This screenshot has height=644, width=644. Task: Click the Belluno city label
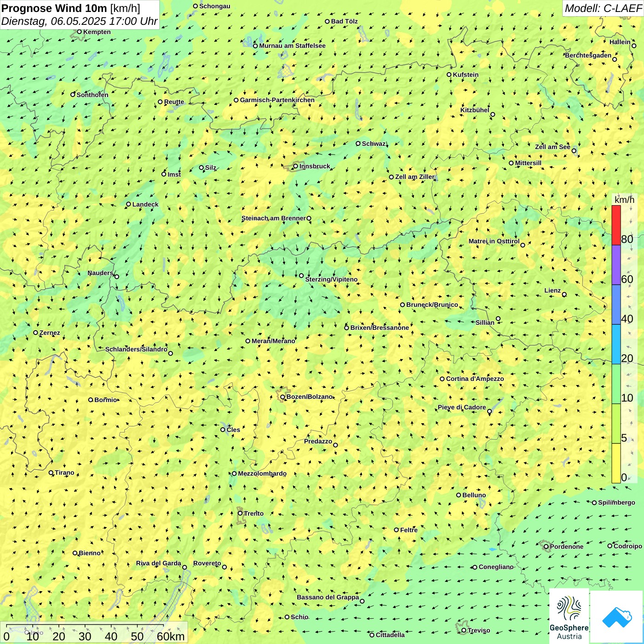[x=474, y=495]
